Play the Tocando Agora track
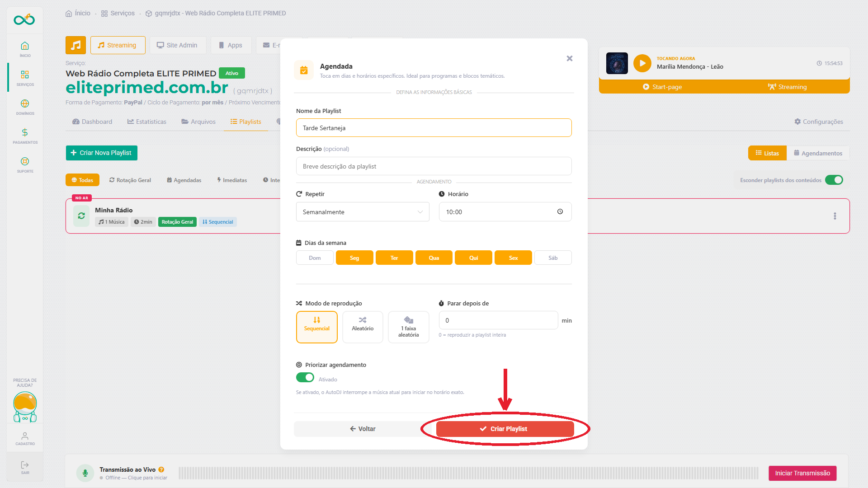The width and height of the screenshot is (868, 488). 642,63
